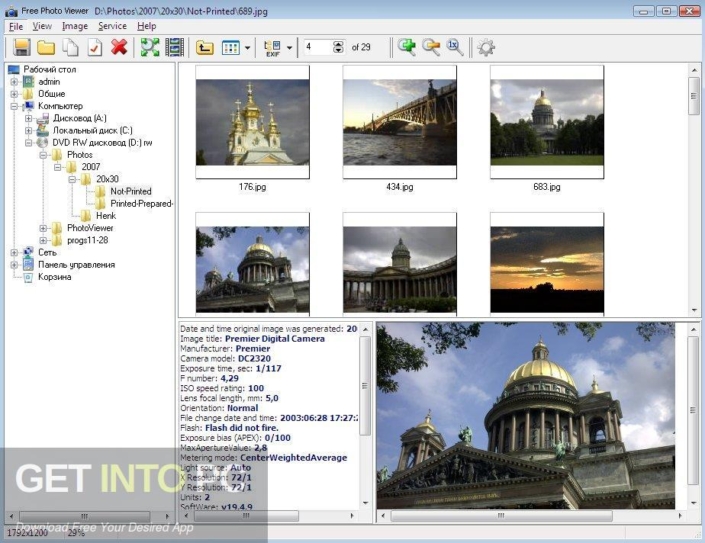This screenshot has height=543, width=705.
Task: Click the ISO speed rating 100 line
Action: 222,388
